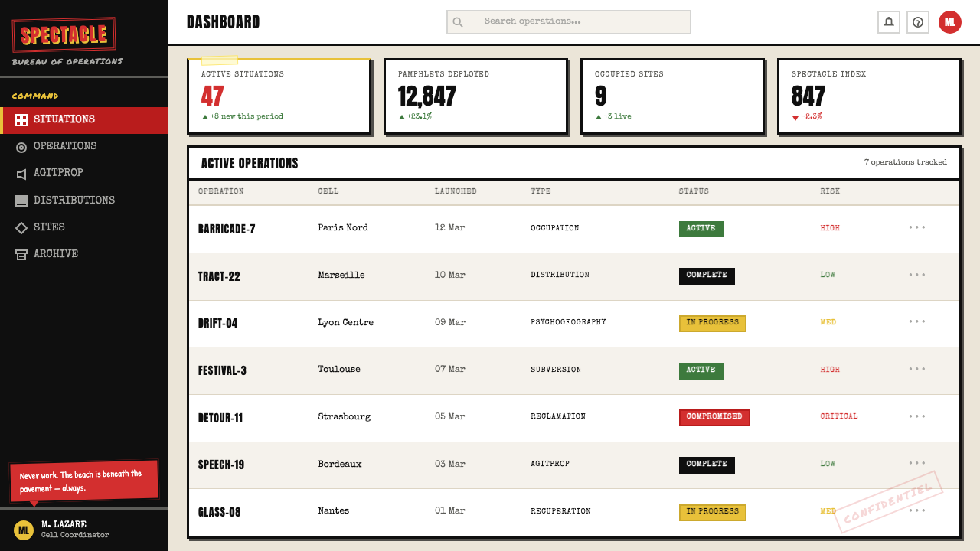The image size is (980, 551).
Task: Click the COMPLETE badge for TRACT-22
Action: pyautogui.click(x=707, y=275)
